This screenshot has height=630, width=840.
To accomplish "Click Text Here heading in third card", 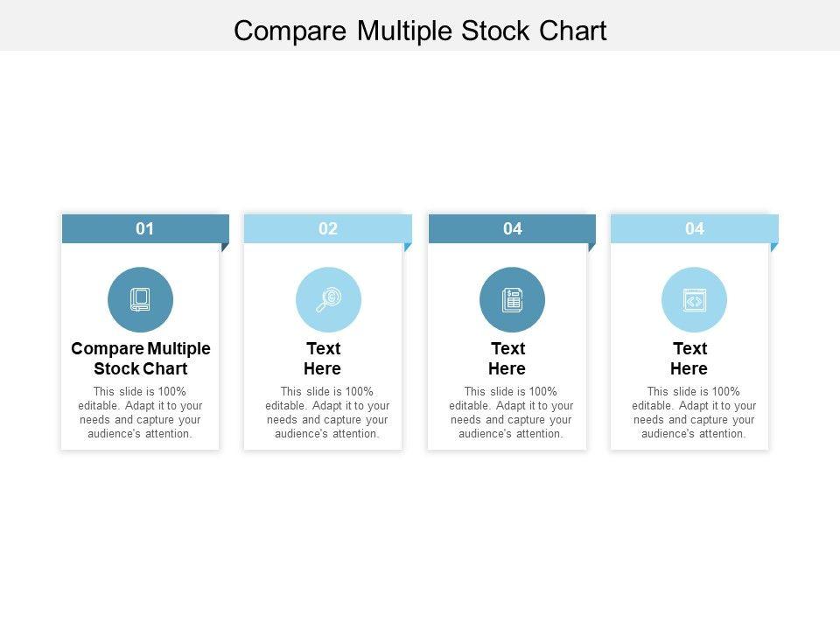I will [507, 358].
